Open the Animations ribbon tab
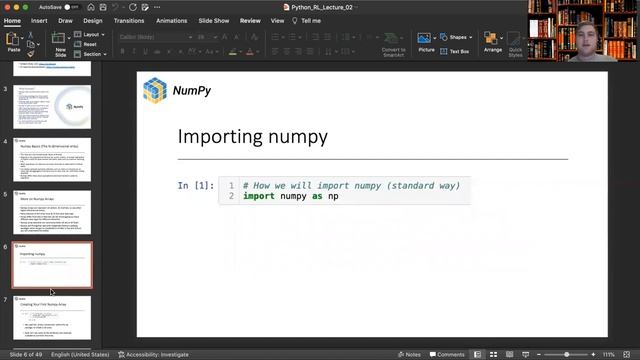Viewport: 640px width, 360px height. coord(171,21)
